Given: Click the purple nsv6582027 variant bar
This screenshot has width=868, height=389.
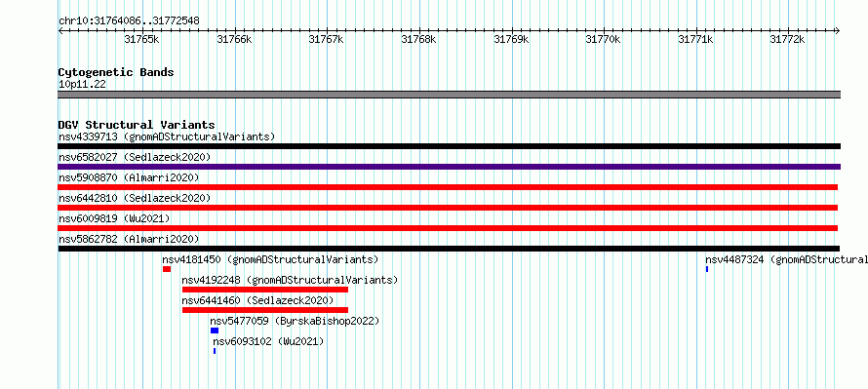Looking at the screenshot, I should click(x=450, y=167).
